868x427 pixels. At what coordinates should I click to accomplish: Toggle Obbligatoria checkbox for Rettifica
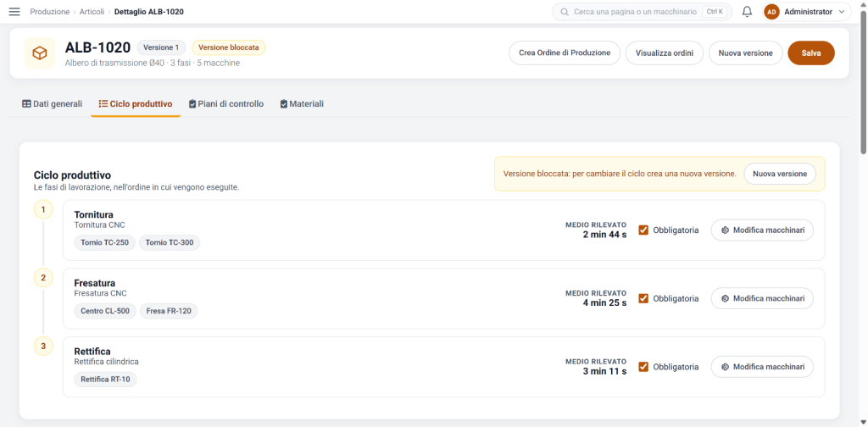tap(643, 367)
